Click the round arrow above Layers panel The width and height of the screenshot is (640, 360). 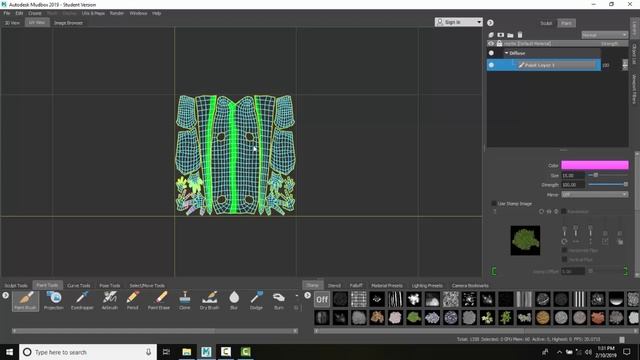(490, 23)
